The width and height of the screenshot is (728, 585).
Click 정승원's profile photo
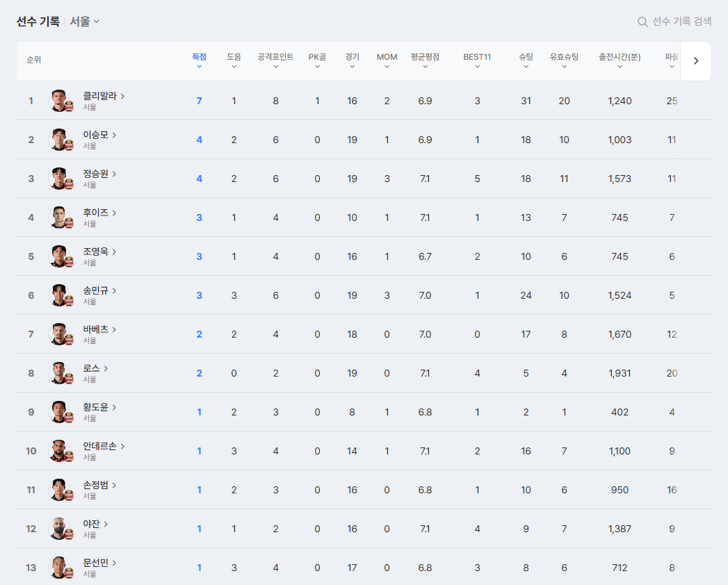60,179
